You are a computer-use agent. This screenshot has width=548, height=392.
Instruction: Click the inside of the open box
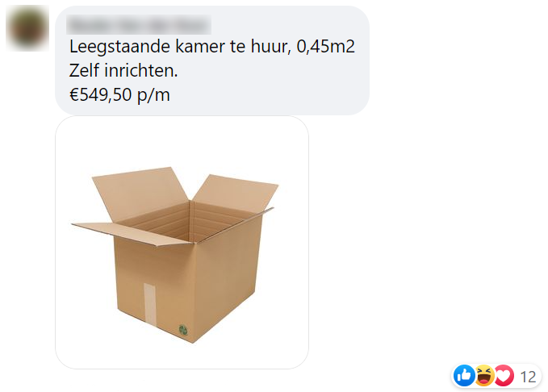(x=189, y=222)
